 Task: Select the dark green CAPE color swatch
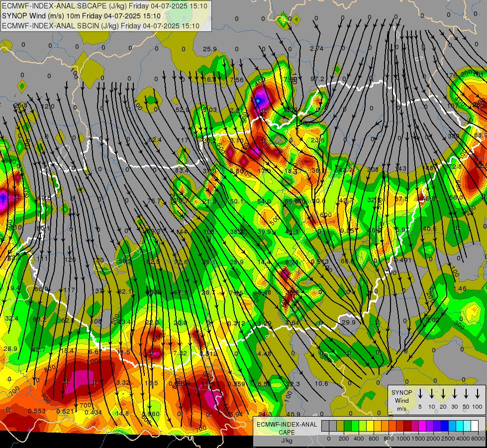pyautogui.click(x=348, y=426)
